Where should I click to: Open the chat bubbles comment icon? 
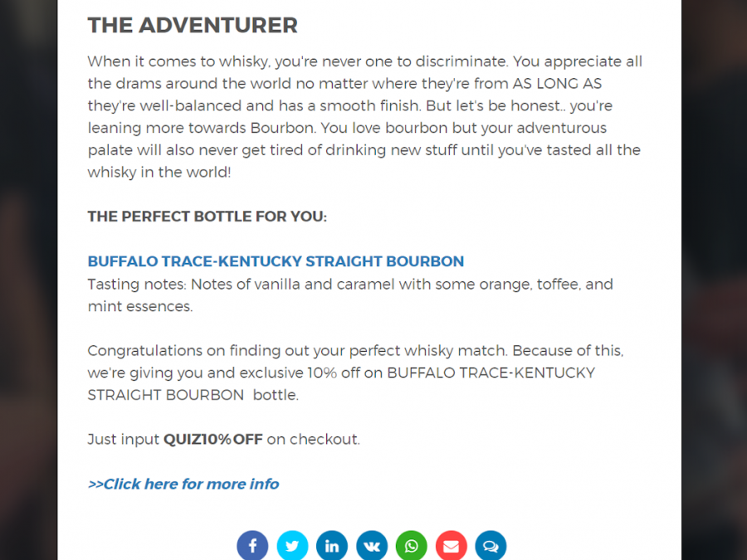point(491,546)
